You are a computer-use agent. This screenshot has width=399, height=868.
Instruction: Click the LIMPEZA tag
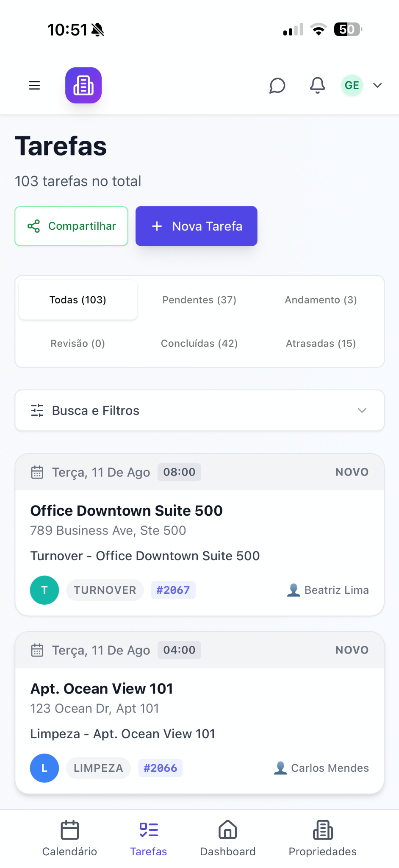tap(99, 768)
